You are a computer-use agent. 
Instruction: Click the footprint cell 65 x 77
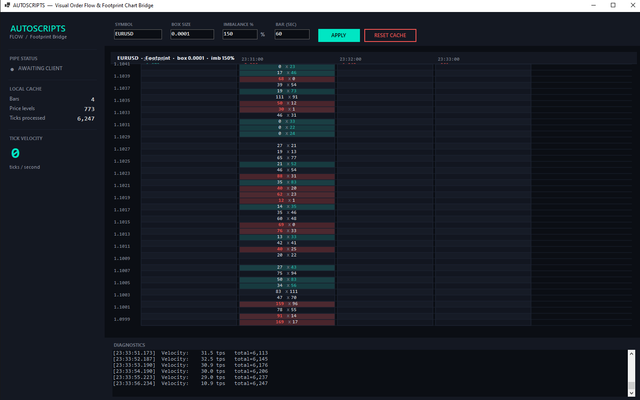pos(287,158)
